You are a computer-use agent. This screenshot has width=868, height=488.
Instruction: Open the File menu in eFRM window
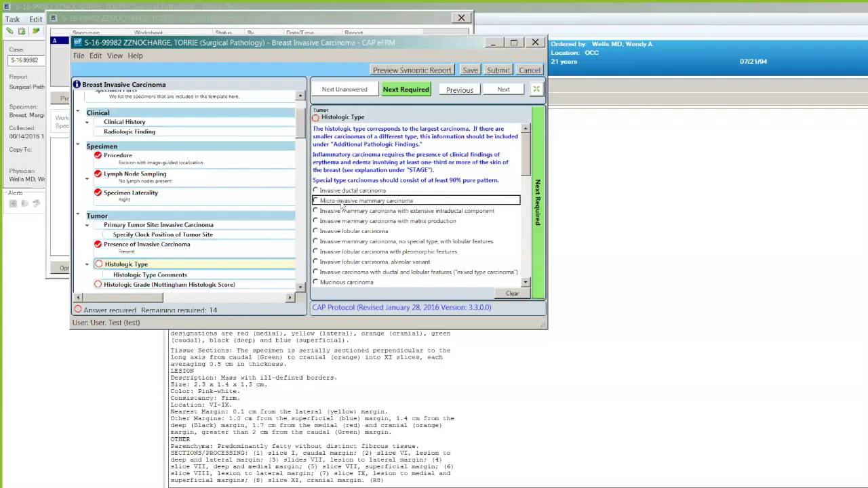[x=79, y=56]
